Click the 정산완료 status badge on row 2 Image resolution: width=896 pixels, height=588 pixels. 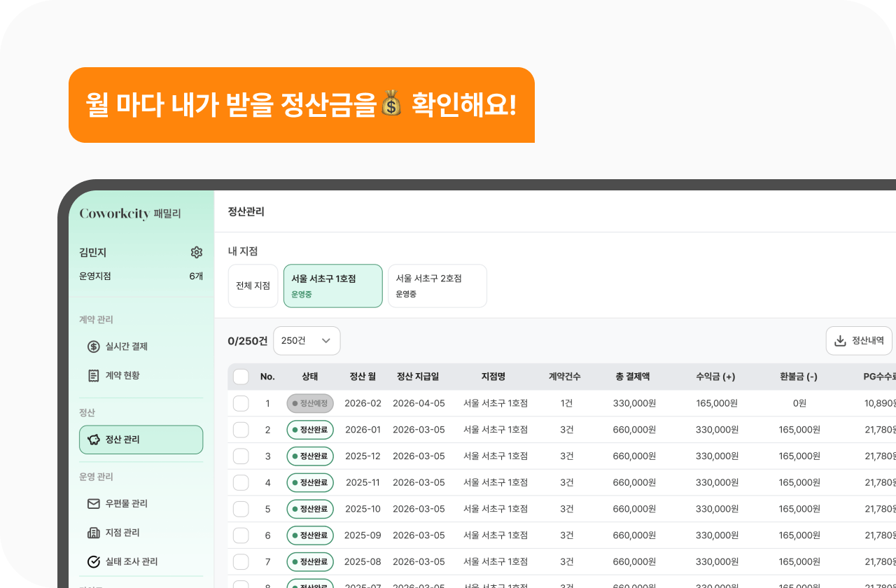pyautogui.click(x=310, y=429)
